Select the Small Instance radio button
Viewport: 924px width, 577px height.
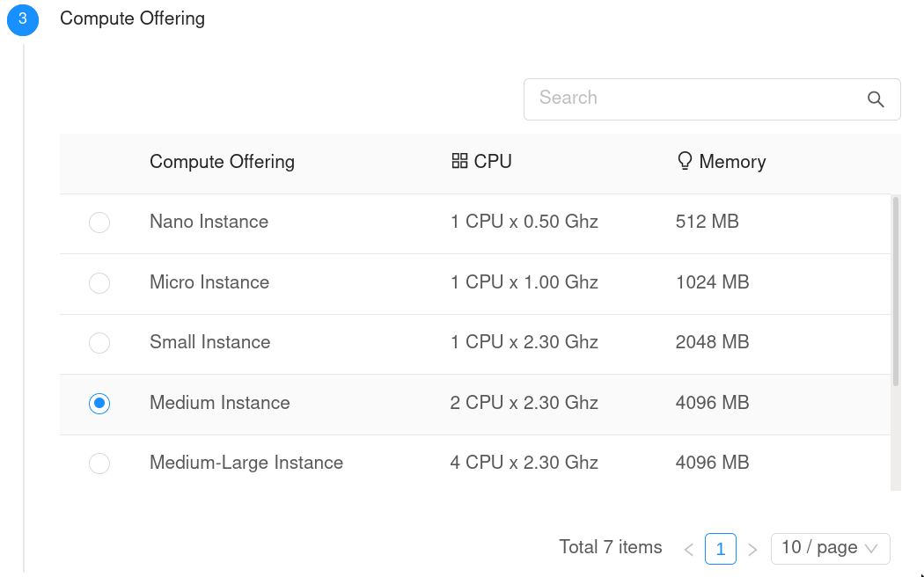pos(99,343)
